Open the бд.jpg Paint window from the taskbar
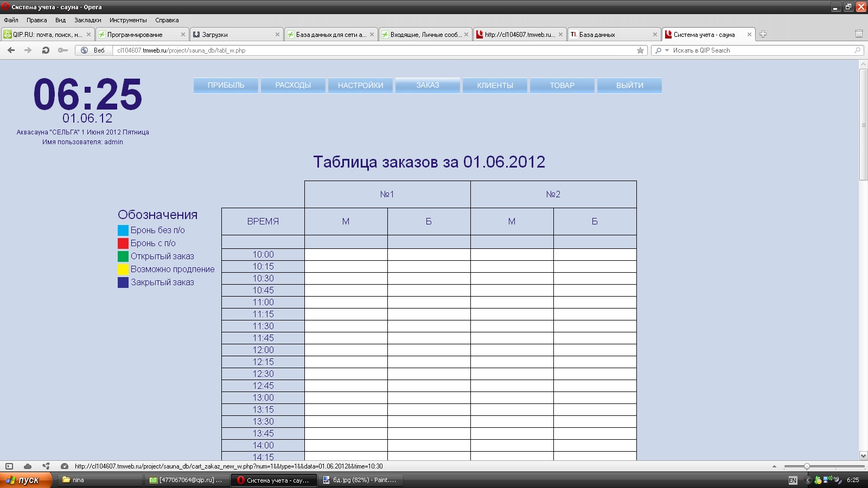 [361, 480]
